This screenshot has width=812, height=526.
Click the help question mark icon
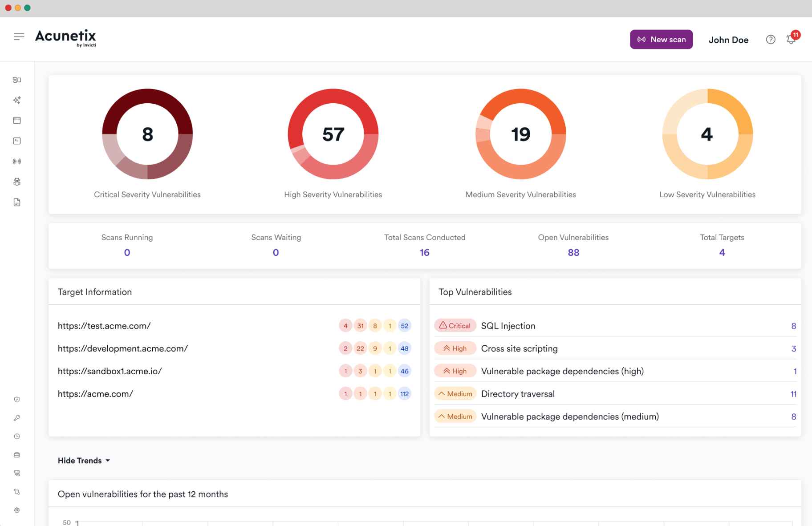[770, 39]
